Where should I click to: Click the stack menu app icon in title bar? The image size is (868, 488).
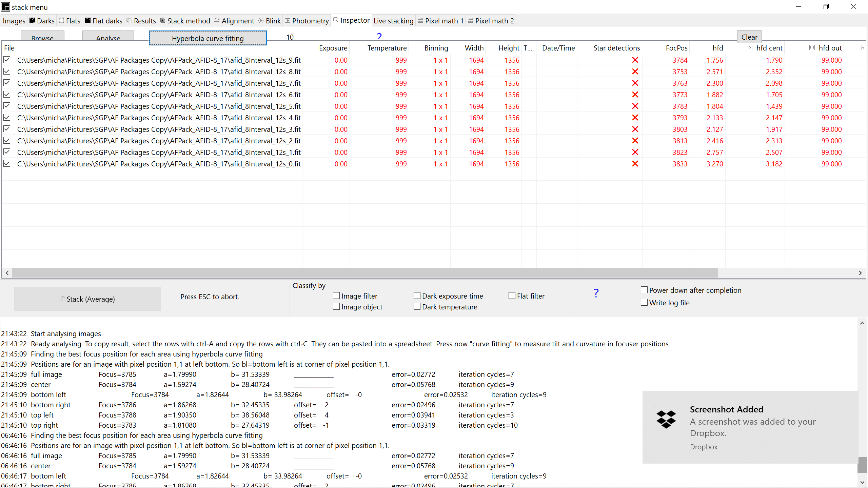pyautogui.click(x=5, y=7)
